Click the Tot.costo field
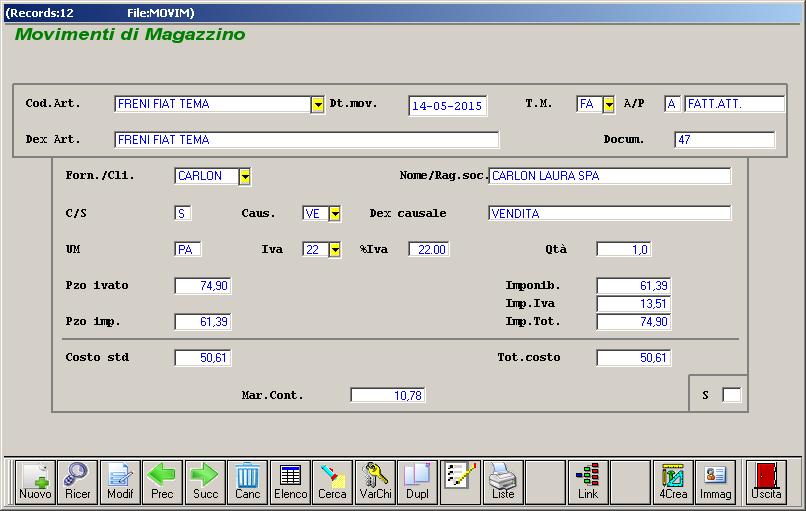 [x=634, y=358]
